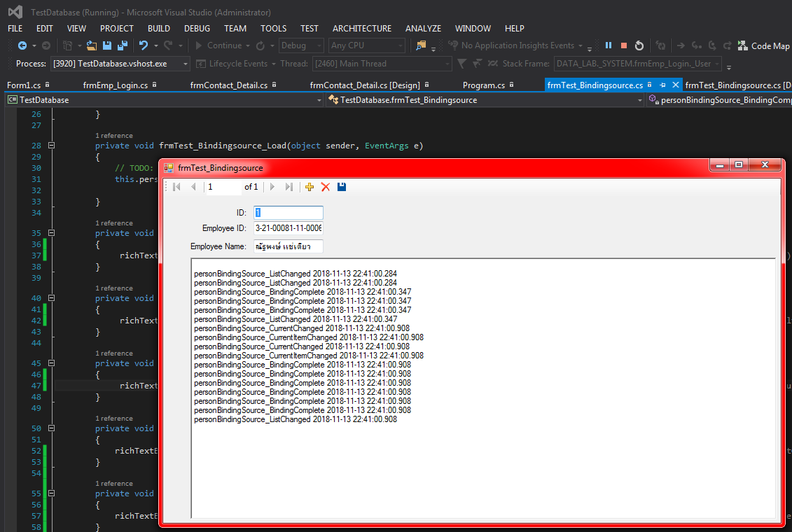The height and width of the screenshot is (532, 792).
Task: Collapse the frmTest_Bindingsource_Load method outline
Action: click(51, 146)
